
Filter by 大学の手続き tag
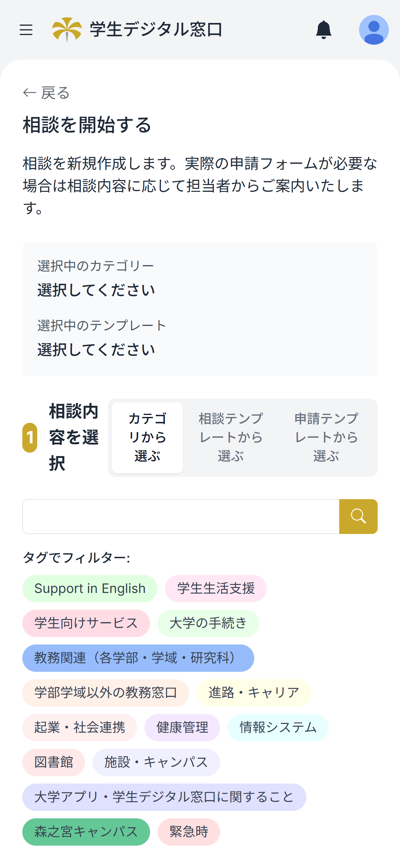[x=208, y=623]
